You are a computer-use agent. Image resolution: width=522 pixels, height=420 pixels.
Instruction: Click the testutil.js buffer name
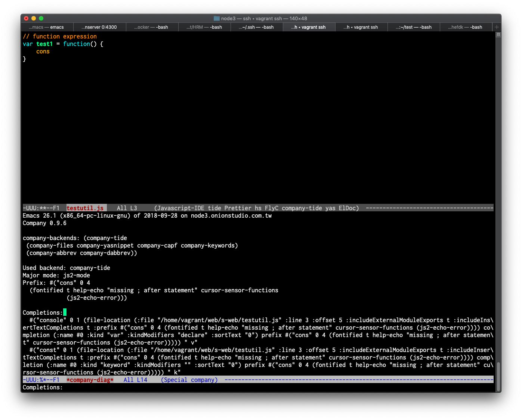(85, 208)
